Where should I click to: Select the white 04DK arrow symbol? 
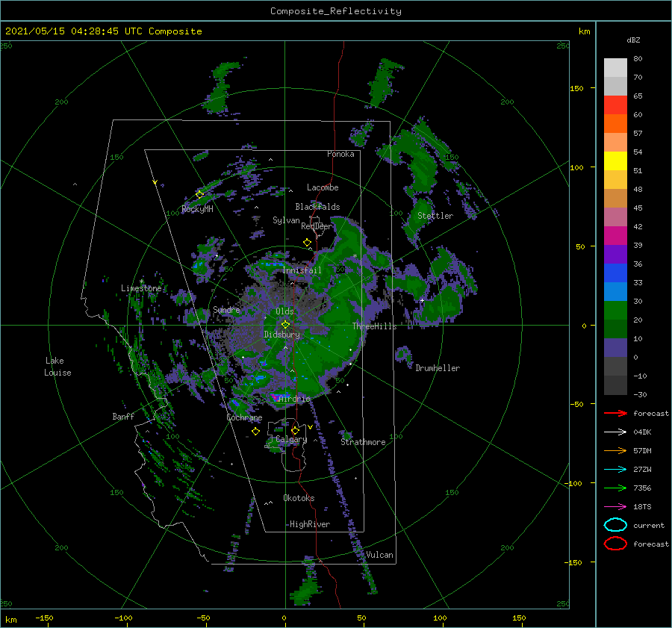point(615,432)
